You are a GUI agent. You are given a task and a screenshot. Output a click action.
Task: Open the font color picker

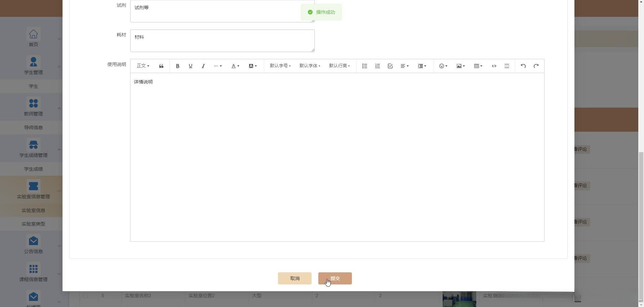[x=235, y=66]
